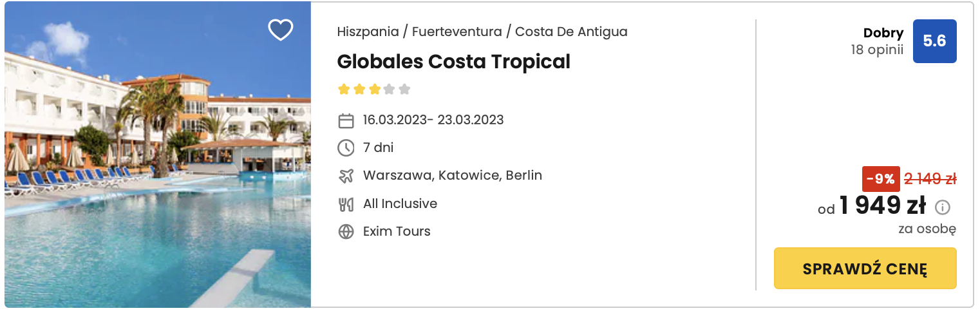Click the airplane icon for departure cities
Viewport: 980px width, 313px height.
(x=346, y=176)
